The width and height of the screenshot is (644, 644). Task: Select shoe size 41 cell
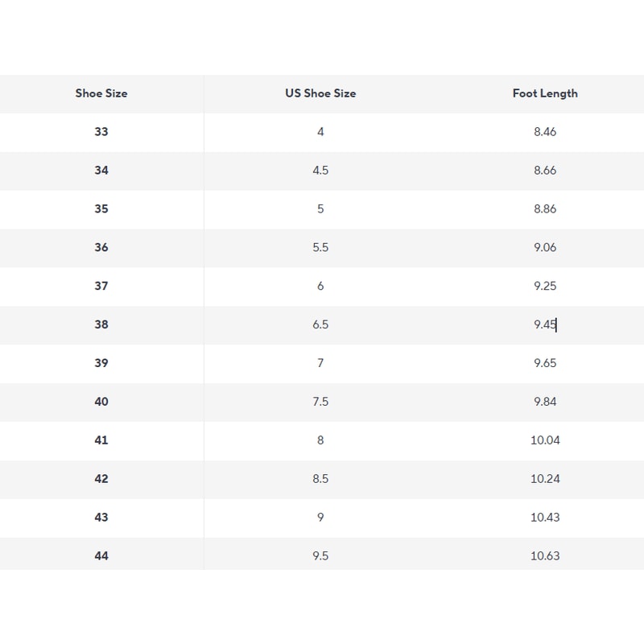pos(101,440)
